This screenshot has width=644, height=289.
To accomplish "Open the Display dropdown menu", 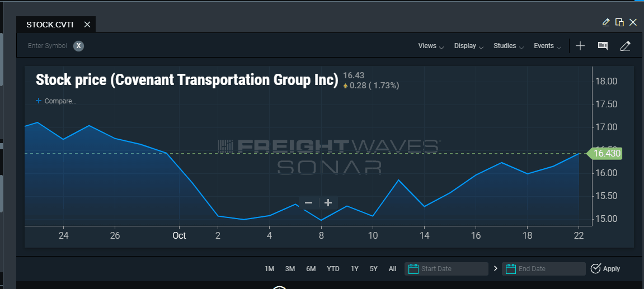I will (x=469, y=46).
